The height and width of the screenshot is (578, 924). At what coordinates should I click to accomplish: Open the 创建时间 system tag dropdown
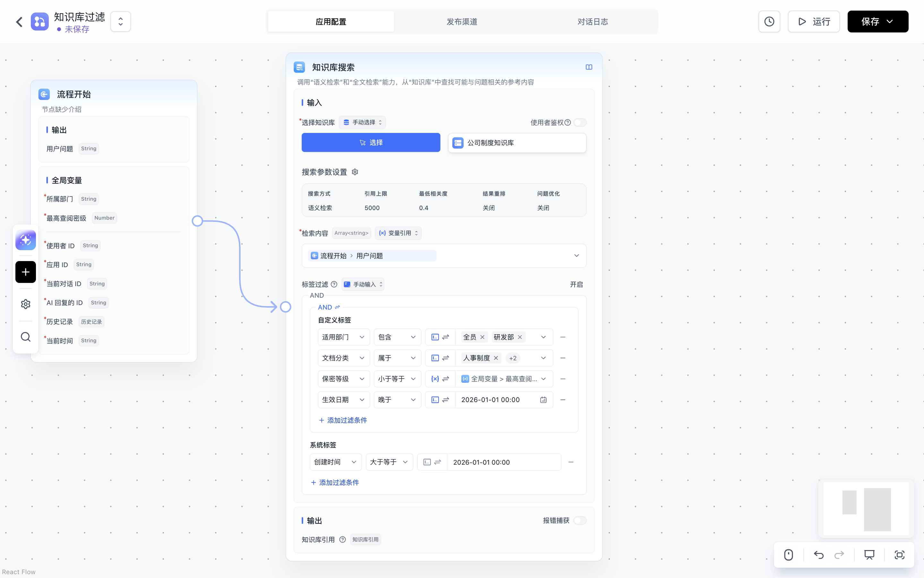[336, 462]
